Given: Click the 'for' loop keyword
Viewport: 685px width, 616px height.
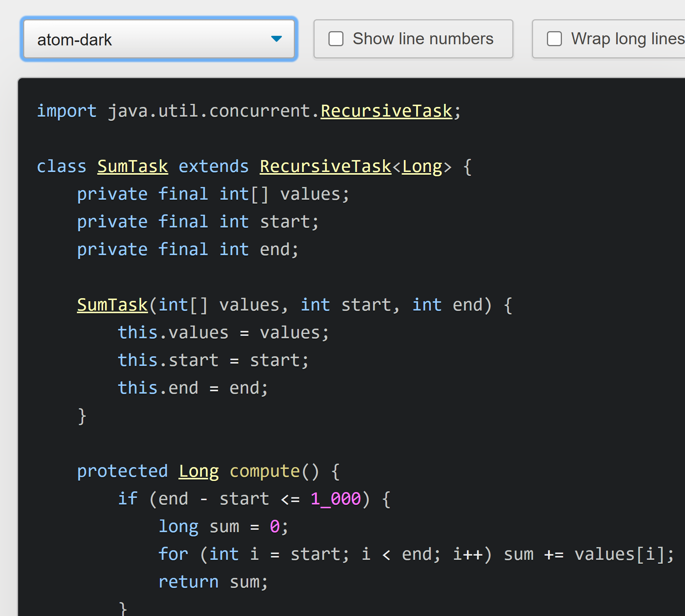Looking at the screenshot, I should pos(173,554).
